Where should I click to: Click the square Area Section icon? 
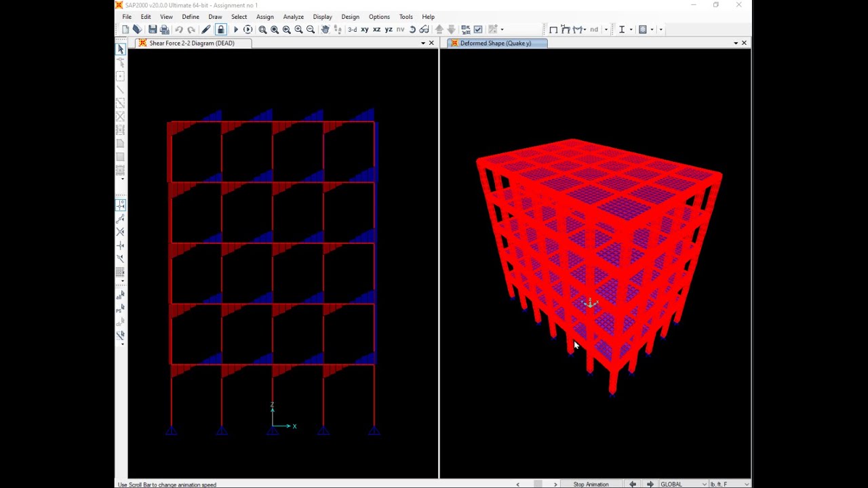[x=643, y=29]
